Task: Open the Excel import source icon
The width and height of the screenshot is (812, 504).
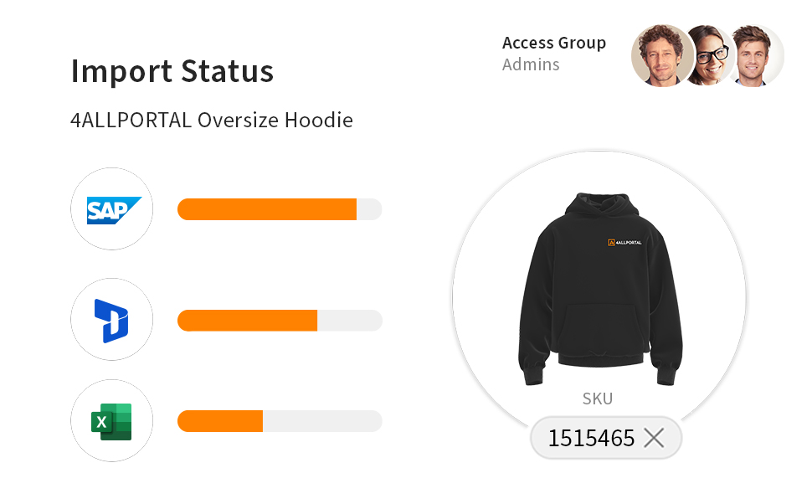Action: coord(112,421)
